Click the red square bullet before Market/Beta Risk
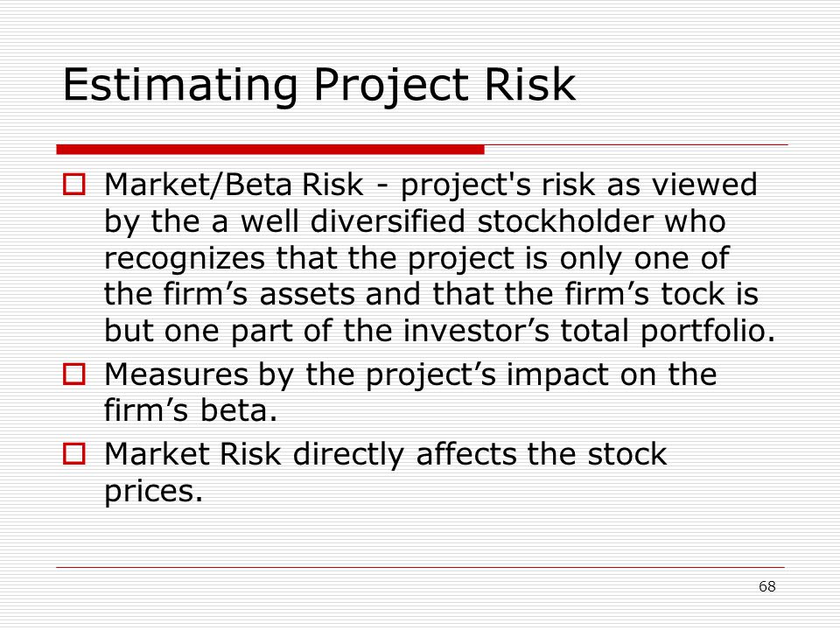Viewport: 840px width, 630px height. point(73,185)
